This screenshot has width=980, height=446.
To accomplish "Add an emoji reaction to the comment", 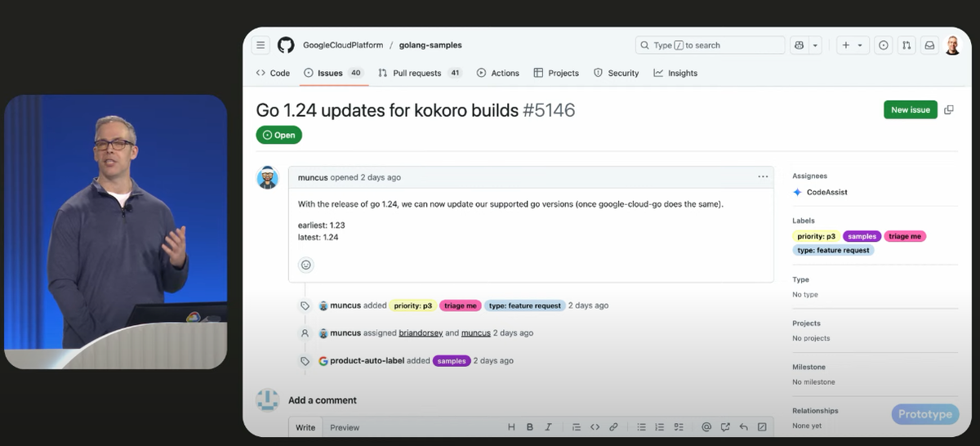I will click(306, 265).
